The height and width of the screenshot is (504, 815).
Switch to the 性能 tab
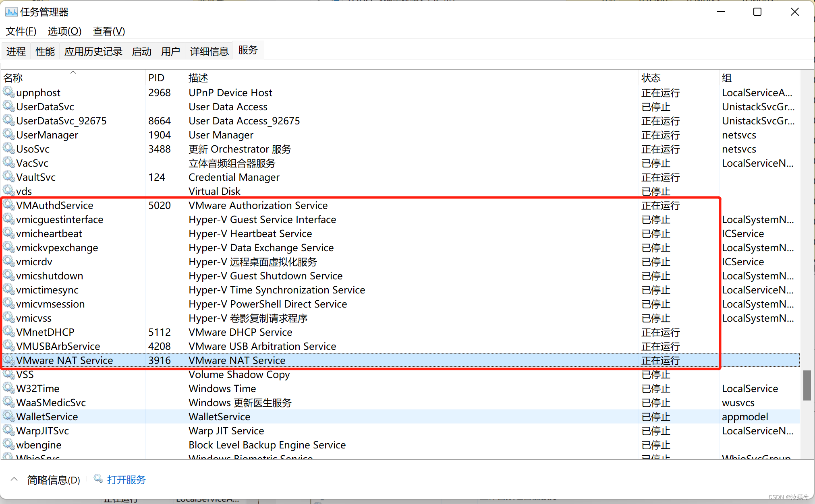[x=45, y=51]
